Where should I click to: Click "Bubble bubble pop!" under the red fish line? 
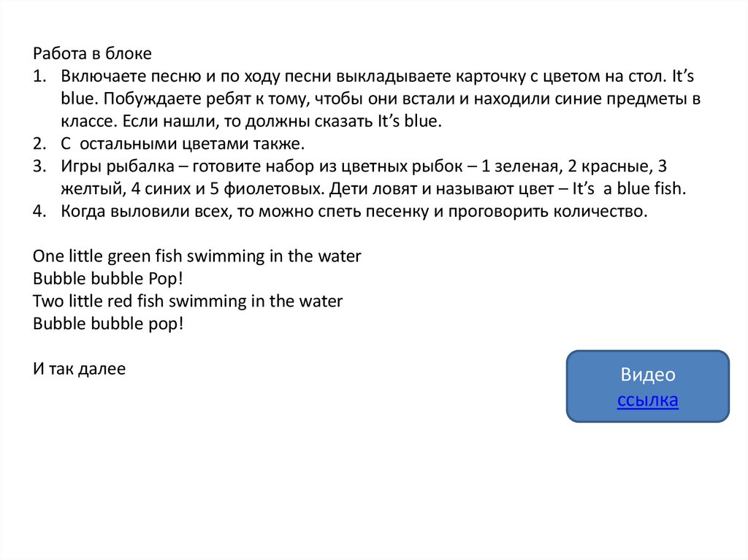pos(107,323)
